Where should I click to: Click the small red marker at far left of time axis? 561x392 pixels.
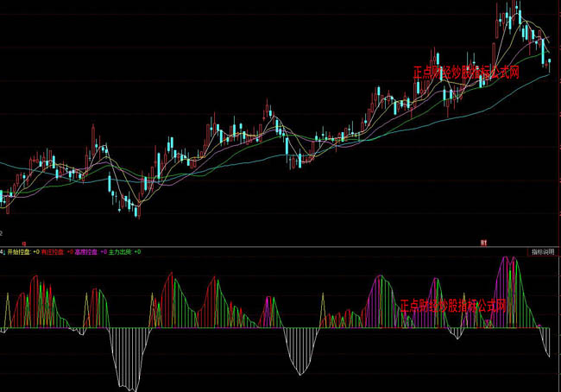[x=24, y=243]
